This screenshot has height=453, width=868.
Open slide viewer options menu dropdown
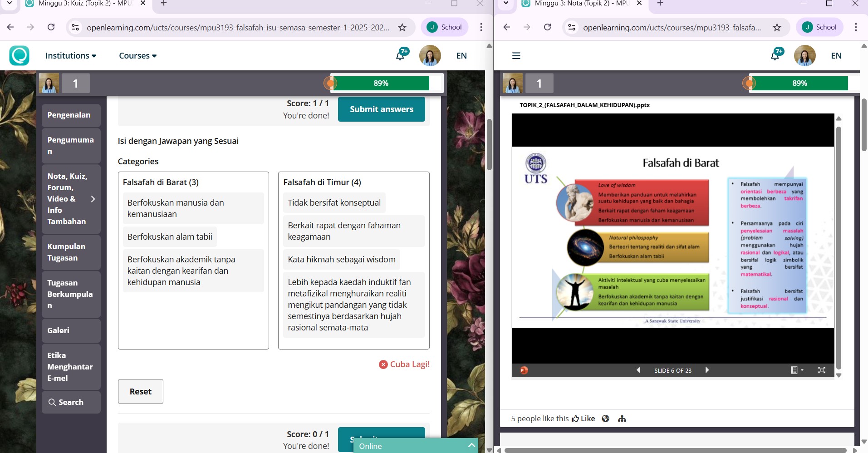click(796, 370)
